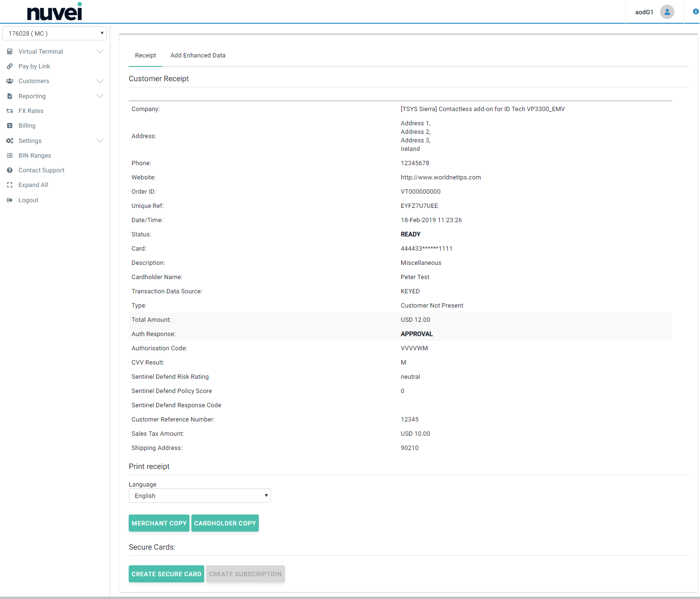The image size is (700, 599).
Task: Click the Logout icon in sidebar
Action: 9,200
